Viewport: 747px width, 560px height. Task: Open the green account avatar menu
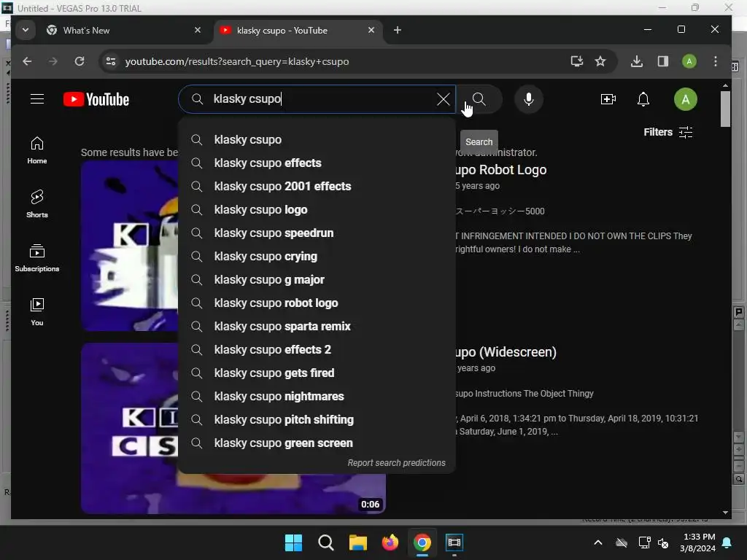click(x=685, y=99)
